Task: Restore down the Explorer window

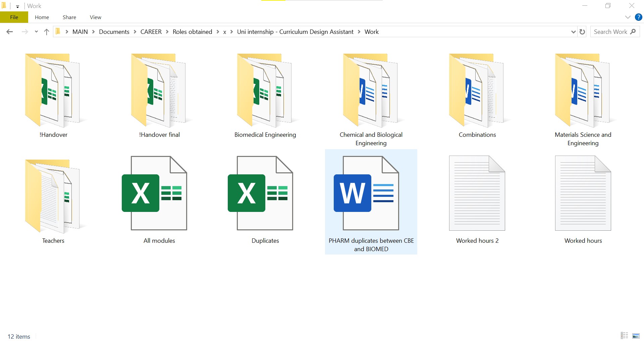Action: (608, 5)
